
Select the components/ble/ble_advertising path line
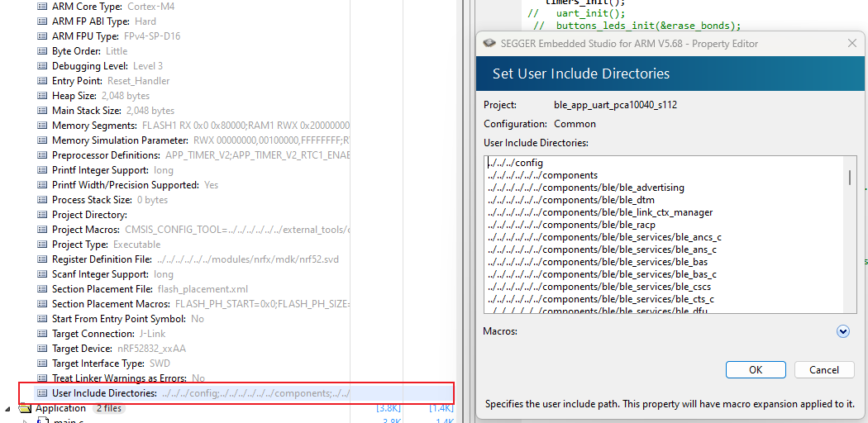point(585,188)
